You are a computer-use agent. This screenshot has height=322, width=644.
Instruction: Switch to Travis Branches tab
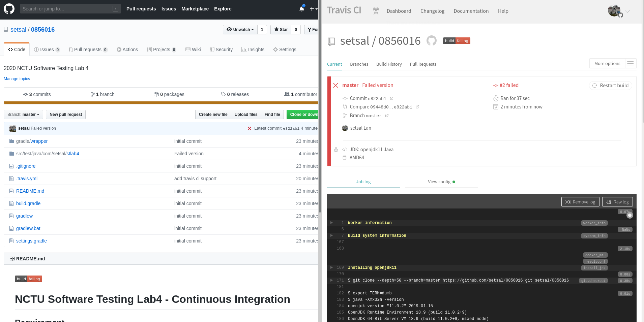359,64
